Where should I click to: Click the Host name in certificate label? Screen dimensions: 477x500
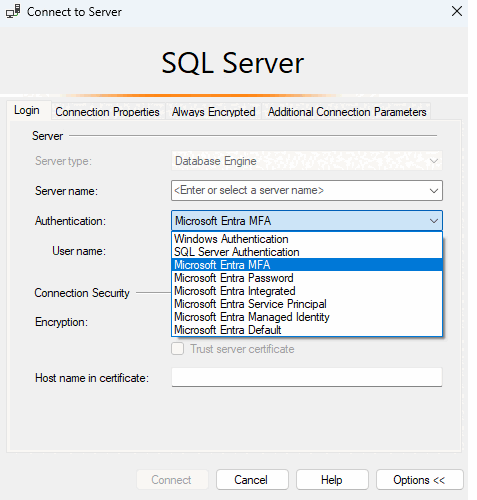(92, 378)
